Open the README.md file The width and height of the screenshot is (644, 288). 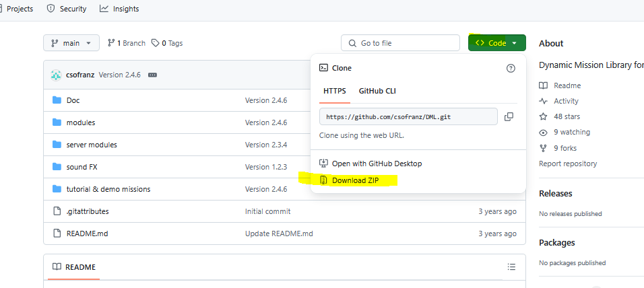pyautogui.click(x=87, y=233)
